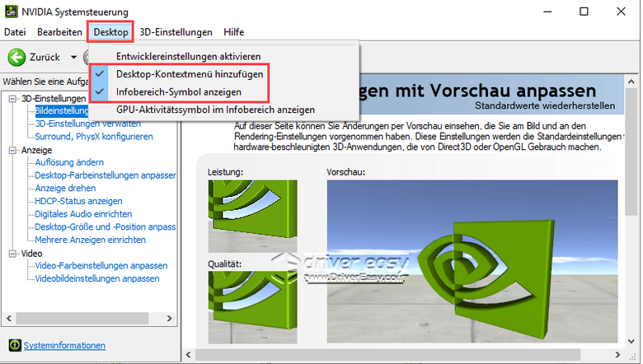Screen dimensions: 643x364
Task: Close the Desktop menu
Action: (x=110, y=32)
